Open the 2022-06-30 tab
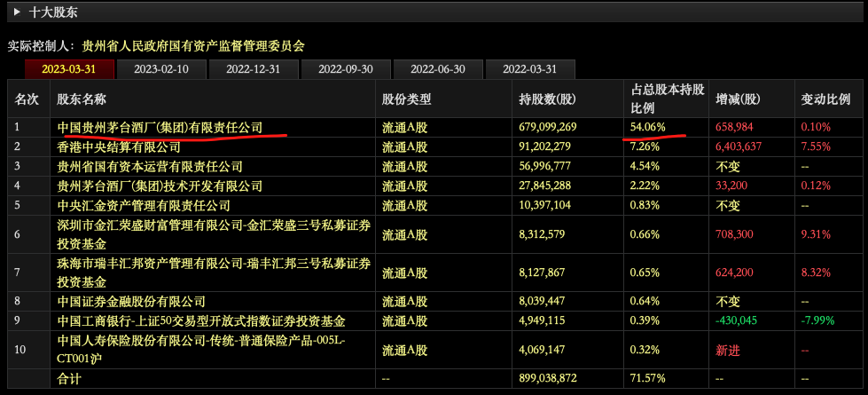The height and width of the screenshot is (395, 868). (x=438, y=69)
